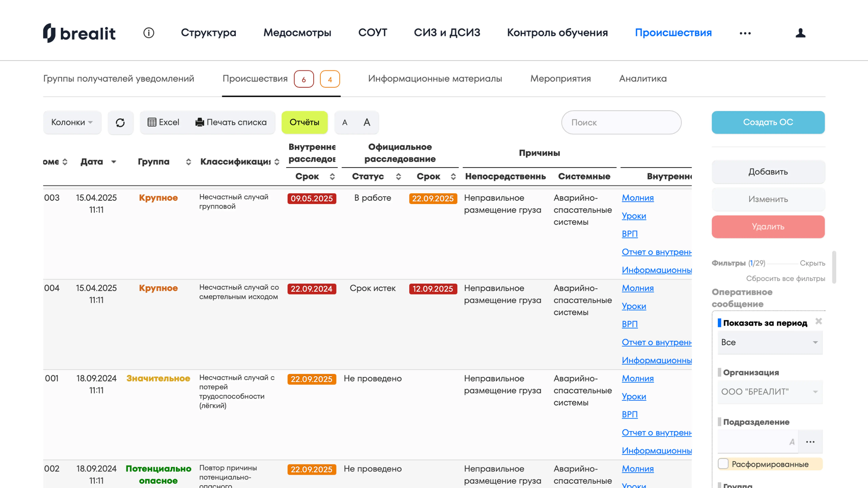This screenshot has height=488, width=868.
Task: Open the Организация dropdown
Action: point(770,392)
